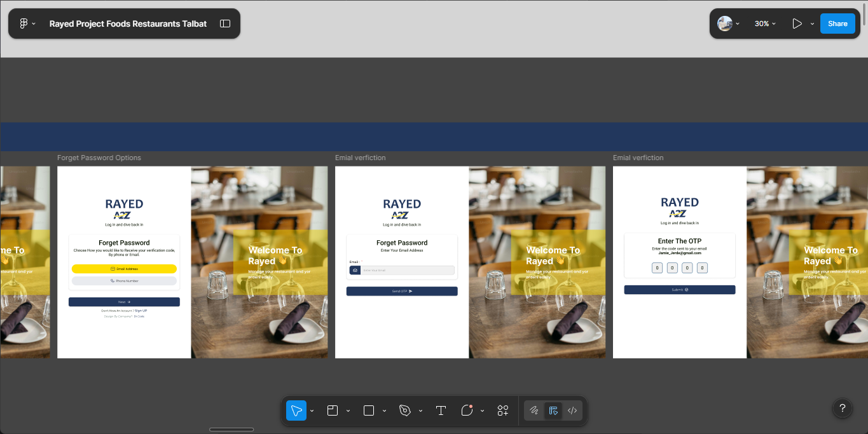Toggle the sidebar panel icon

coord(225,24)
